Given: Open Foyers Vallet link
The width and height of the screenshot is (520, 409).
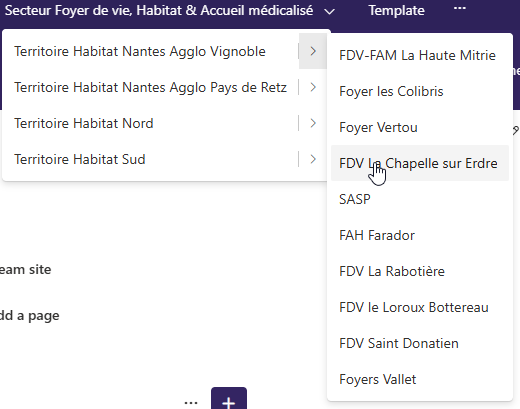Looking at the screenshot, I should (377, 379).
